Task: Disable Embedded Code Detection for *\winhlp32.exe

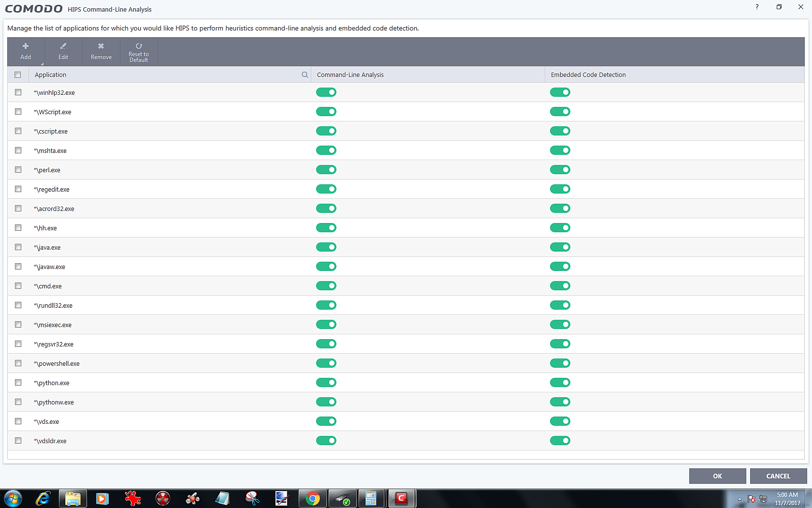Action: tap(560, 92)
